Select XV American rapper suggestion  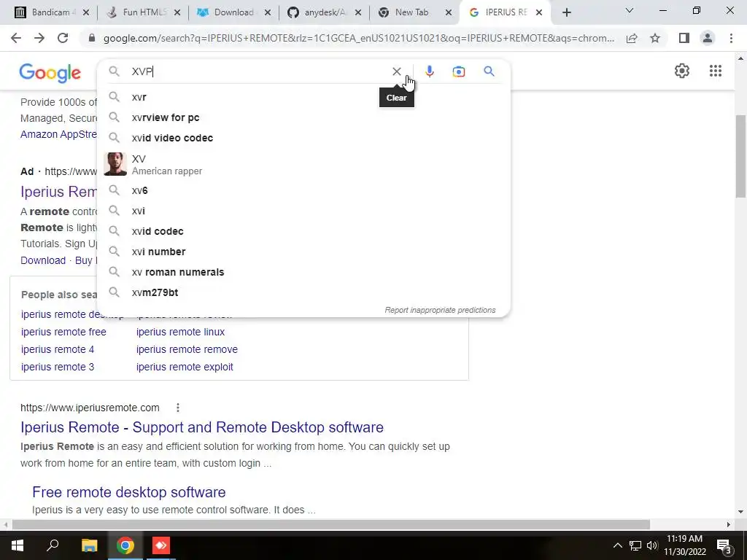click(303, 164)
